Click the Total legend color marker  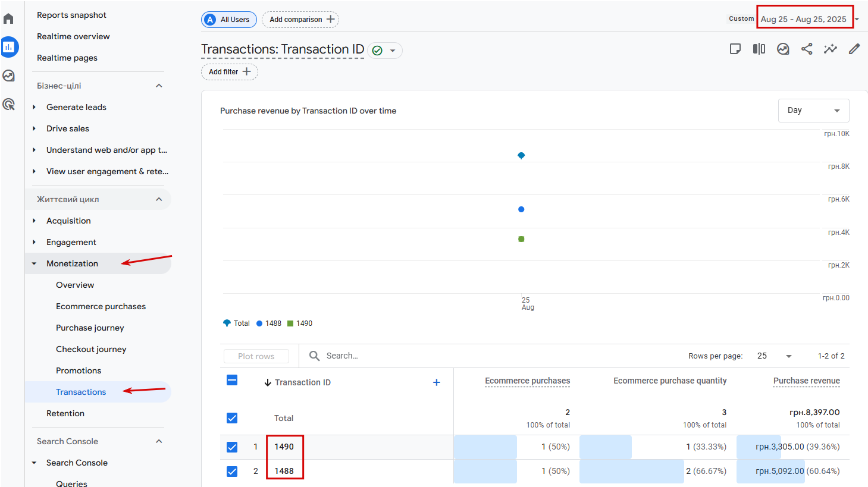click(227, 323)
